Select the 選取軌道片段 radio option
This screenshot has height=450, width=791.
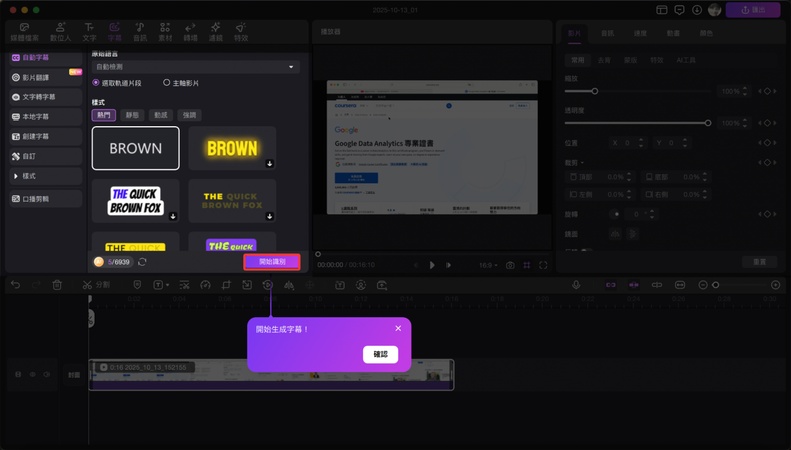[x=97, y=83]
